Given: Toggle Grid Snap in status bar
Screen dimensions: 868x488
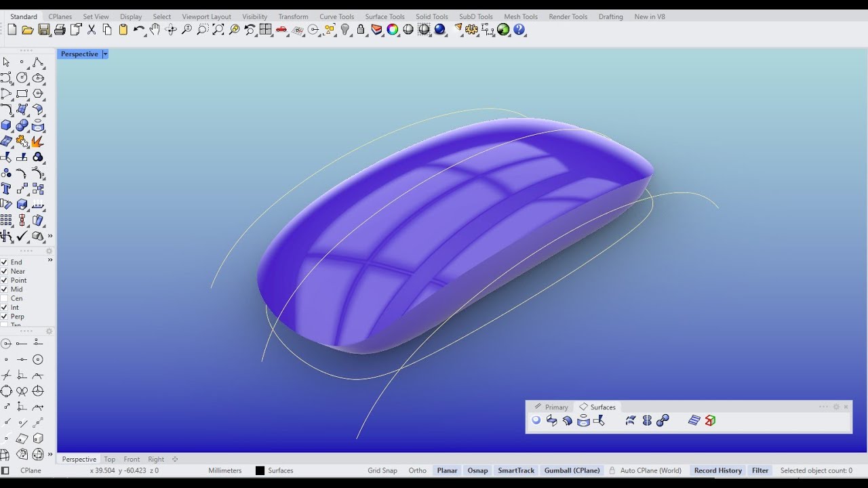Looking at the screenshot, I should (382, 470).
